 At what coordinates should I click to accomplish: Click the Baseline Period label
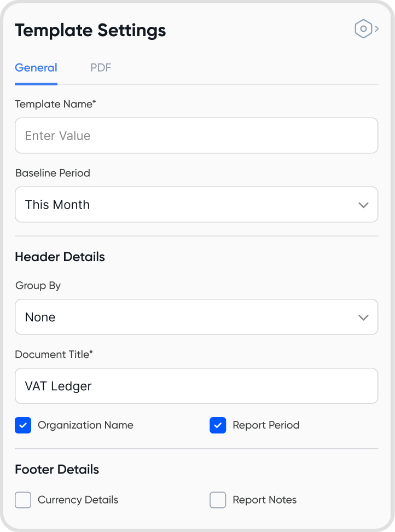coord(53,173)
